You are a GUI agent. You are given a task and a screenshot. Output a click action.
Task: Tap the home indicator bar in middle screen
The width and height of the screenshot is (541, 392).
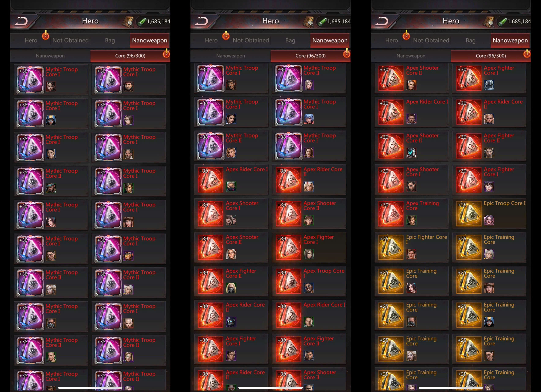tap(270, 388)
